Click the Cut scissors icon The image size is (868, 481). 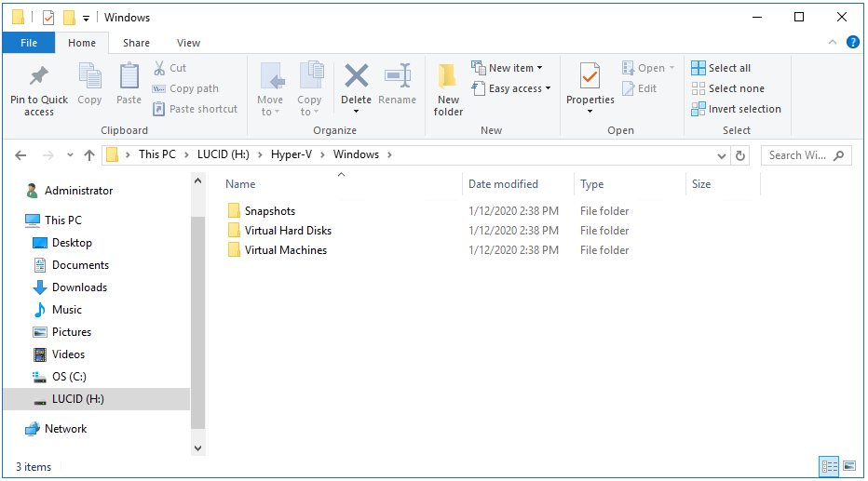pos(159,68)
